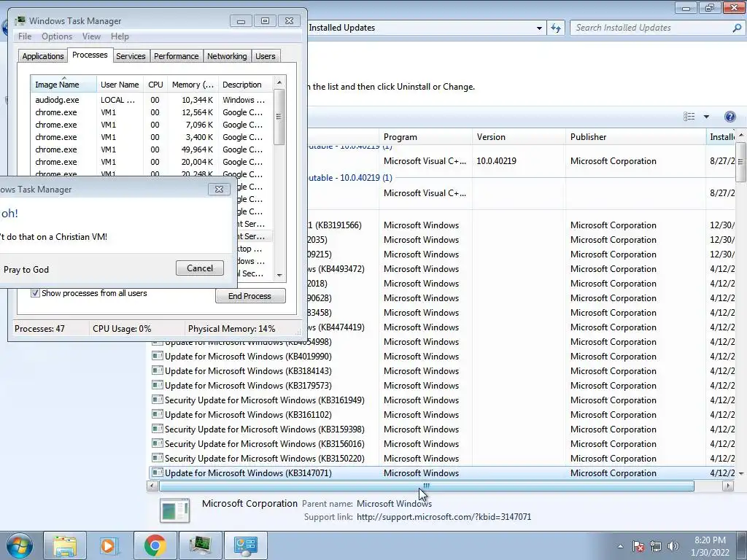The width and height of the screenshot is (747, 560).
Task: Click the icon of KB3161949 security update
Action: [158, 400]
